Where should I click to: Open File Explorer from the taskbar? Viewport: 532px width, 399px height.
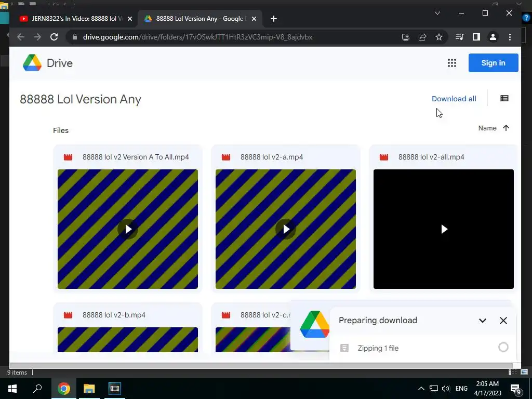tap(89, 389)
